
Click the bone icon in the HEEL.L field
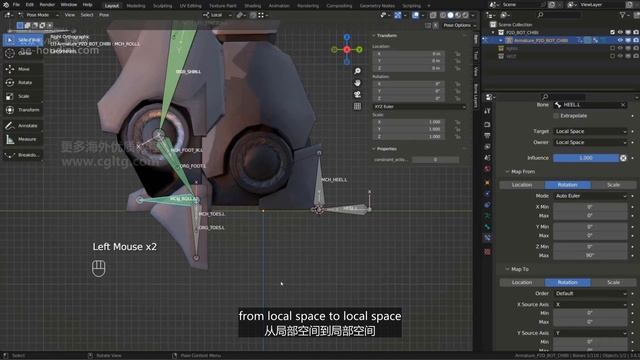(558, 105)
